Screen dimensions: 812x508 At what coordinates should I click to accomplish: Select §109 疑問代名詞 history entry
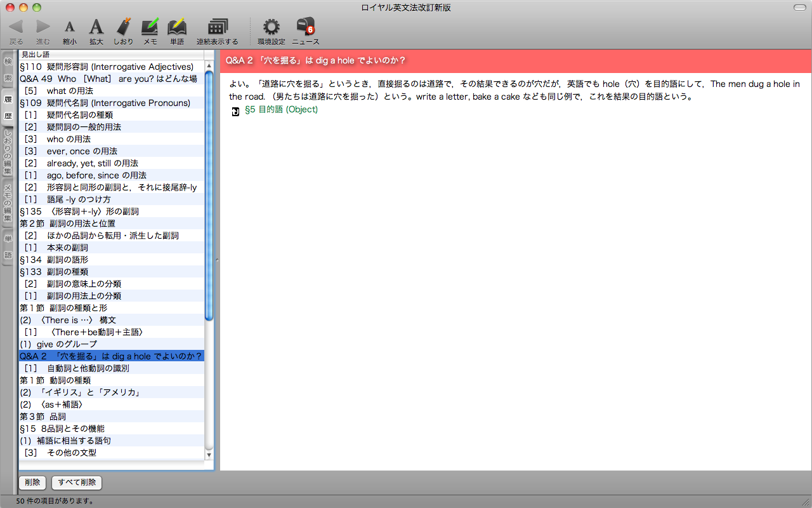coord(105,103)
